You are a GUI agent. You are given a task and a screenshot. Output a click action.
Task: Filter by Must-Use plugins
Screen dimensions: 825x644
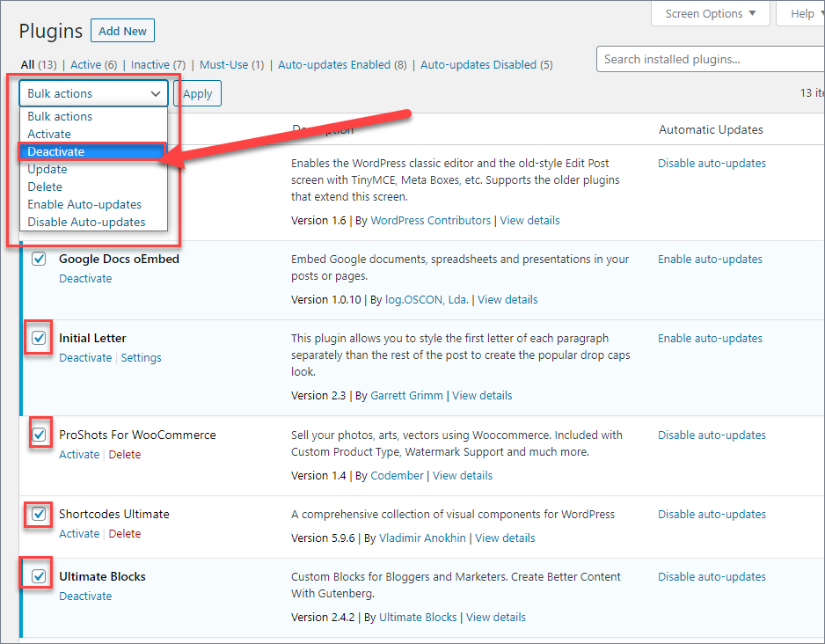(231, 65)
